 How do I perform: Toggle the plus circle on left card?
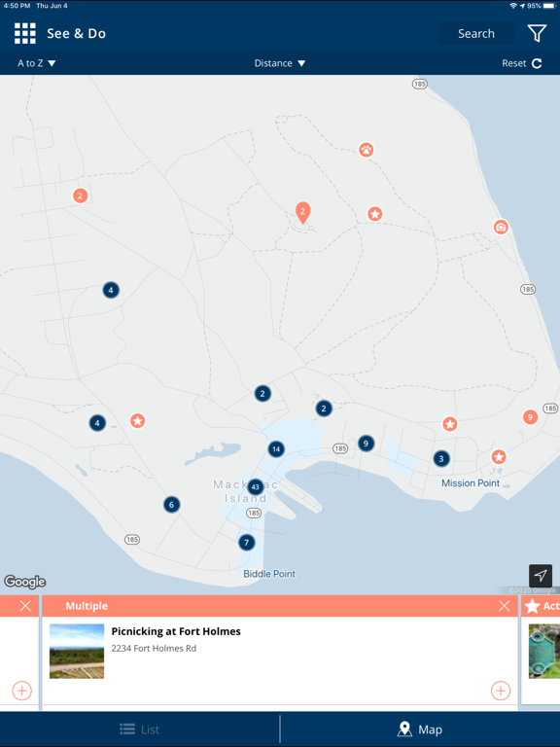pos(22,691)
